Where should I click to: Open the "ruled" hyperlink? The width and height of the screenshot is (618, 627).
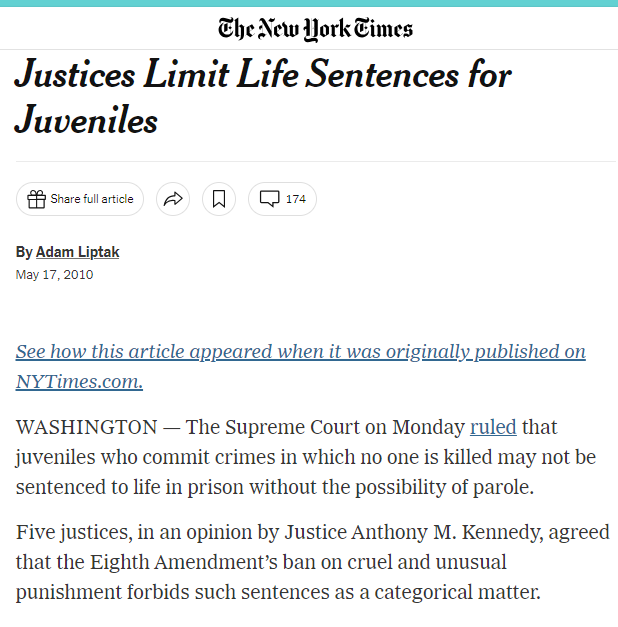(493, 427)
